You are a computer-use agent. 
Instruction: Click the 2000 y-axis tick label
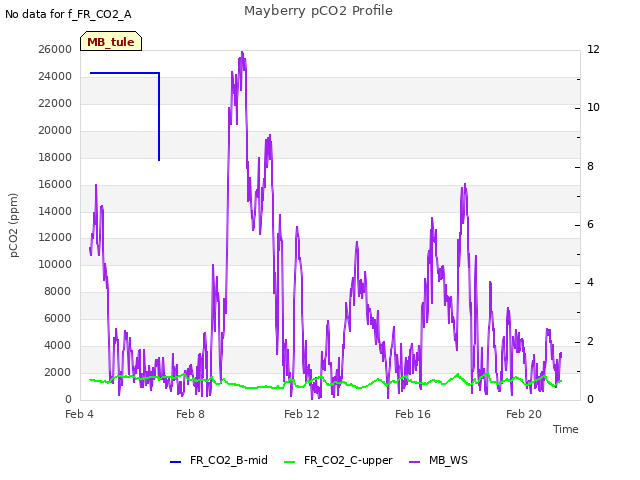coord(58,372)
